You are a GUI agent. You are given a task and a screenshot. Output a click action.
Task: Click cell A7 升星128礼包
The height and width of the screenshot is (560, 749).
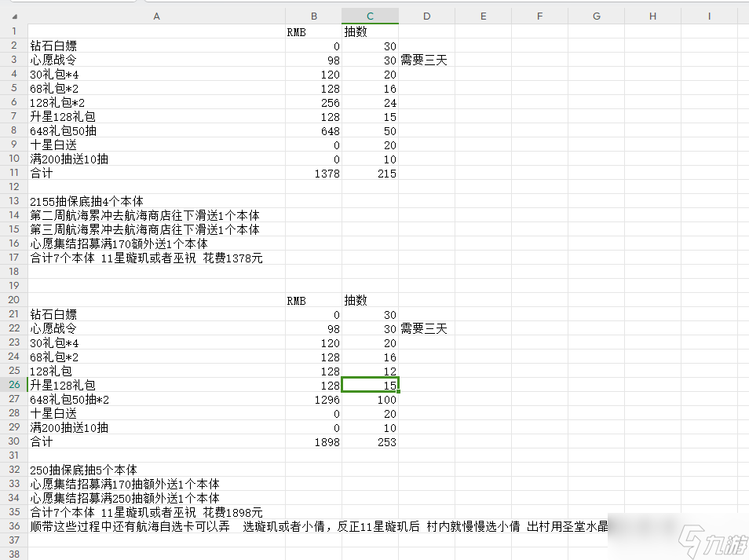157,116
